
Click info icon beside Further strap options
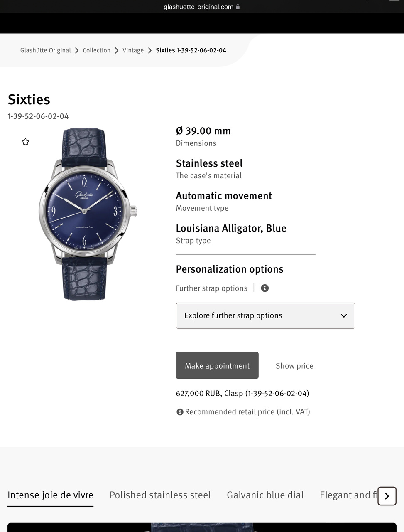(x=265, y=288)
